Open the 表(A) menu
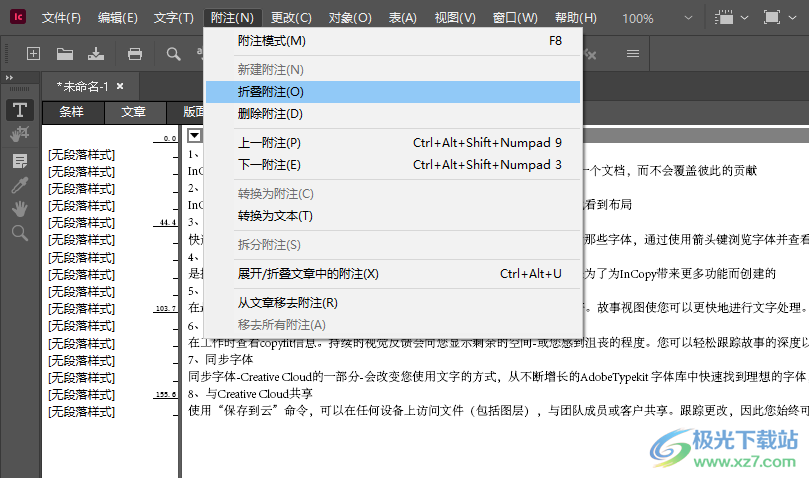This screenshot has height=478, width=809. (402, 18)
